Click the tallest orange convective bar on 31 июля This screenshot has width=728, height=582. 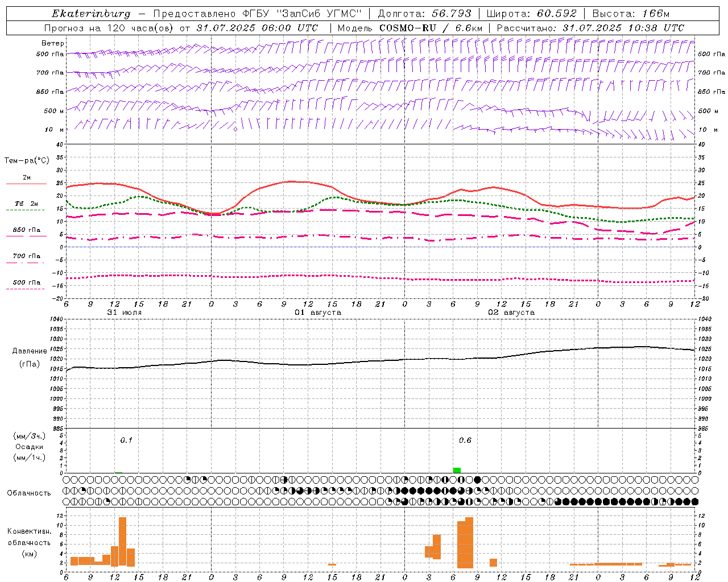click(x=122, y=542)
